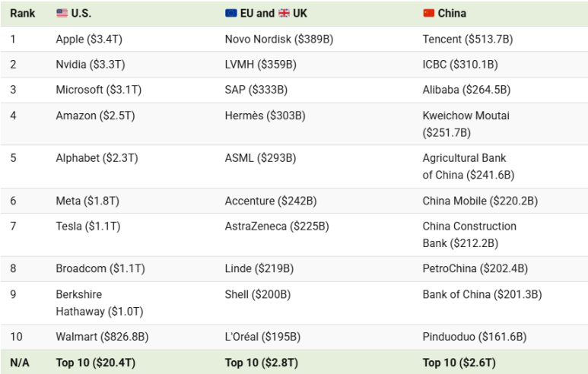This screenshot has width=588, height=374.
Task: Click the U.S. Top 10 ($20.4T) total
Action: 96,363
